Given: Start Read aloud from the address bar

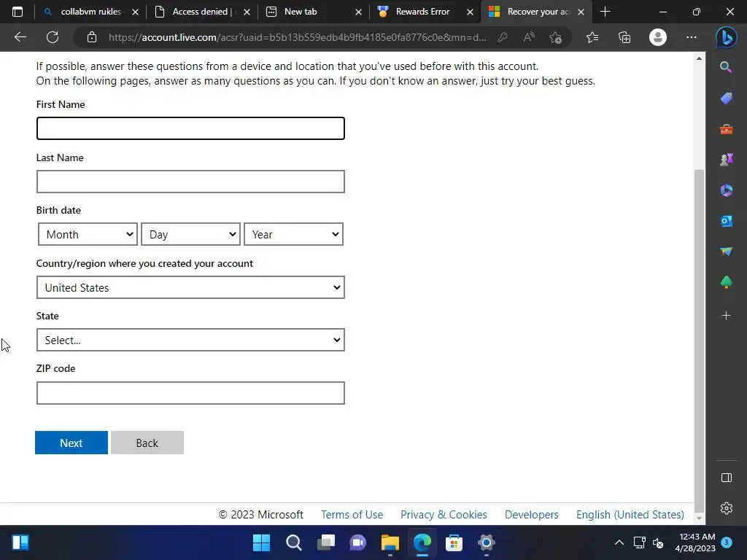Looking at the screenshot, I should coord(529,37).
